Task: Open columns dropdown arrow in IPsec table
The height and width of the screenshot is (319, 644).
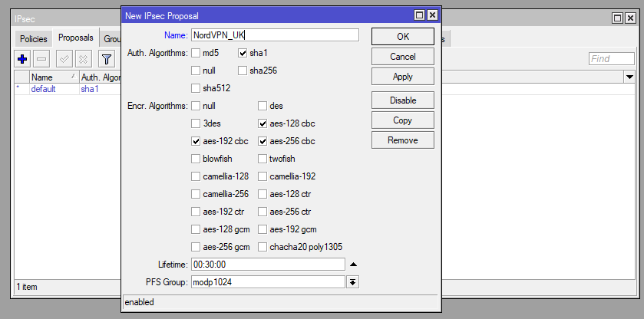Action: click(629, 77)
